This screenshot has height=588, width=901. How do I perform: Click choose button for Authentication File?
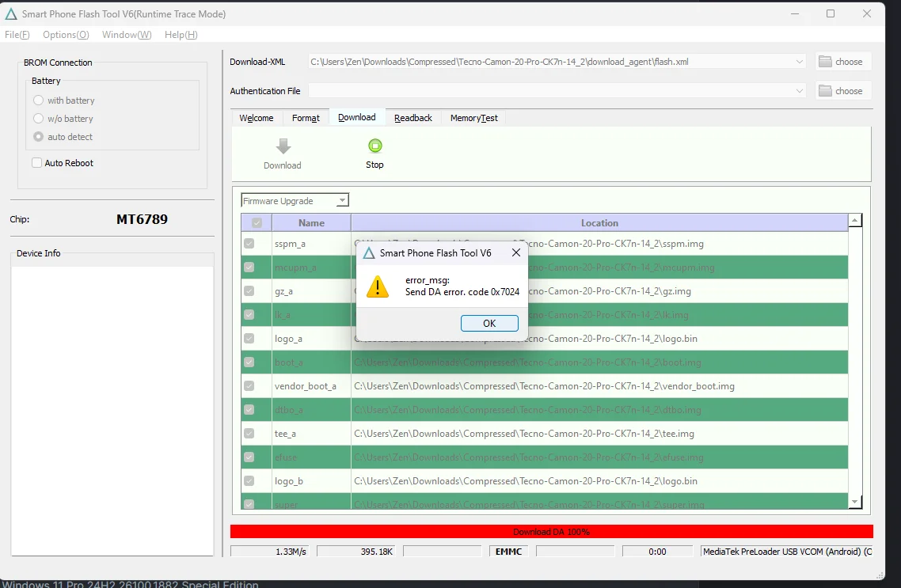point(843,91)
